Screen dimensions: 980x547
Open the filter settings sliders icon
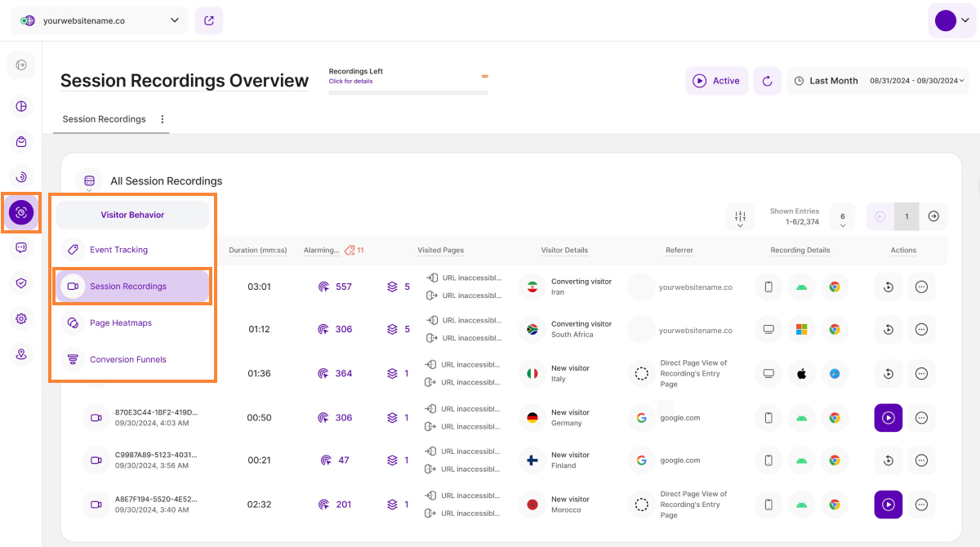740,216
